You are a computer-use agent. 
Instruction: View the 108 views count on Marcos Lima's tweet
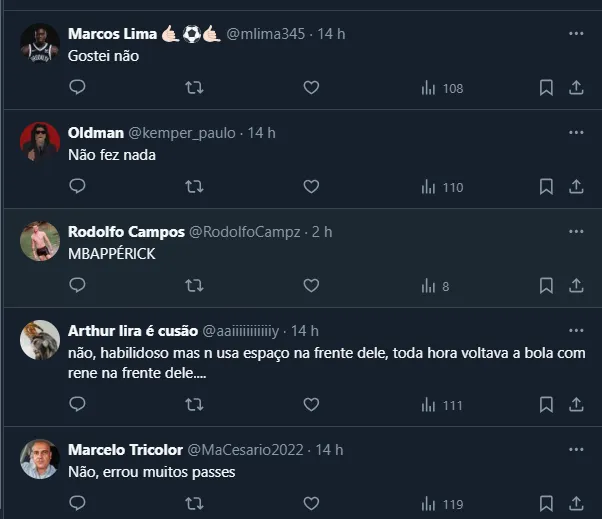click(441, 88)
